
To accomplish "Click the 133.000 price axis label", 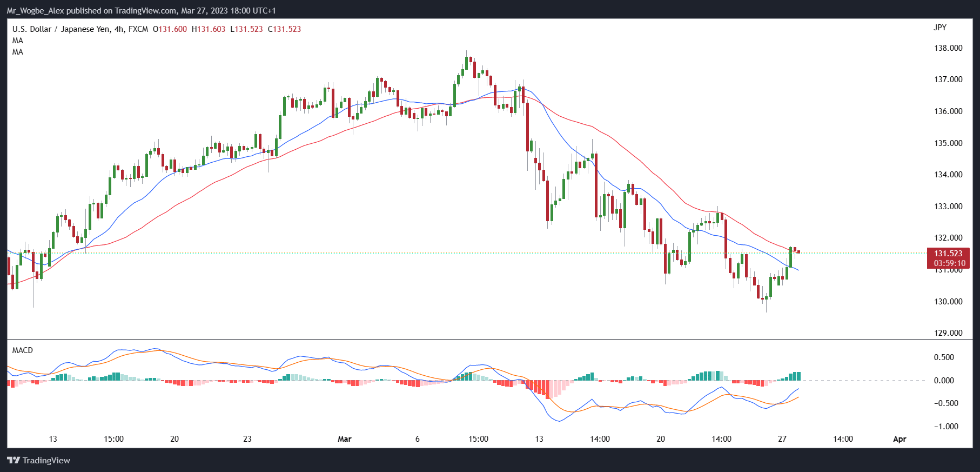I will click(x=948, y=207).
